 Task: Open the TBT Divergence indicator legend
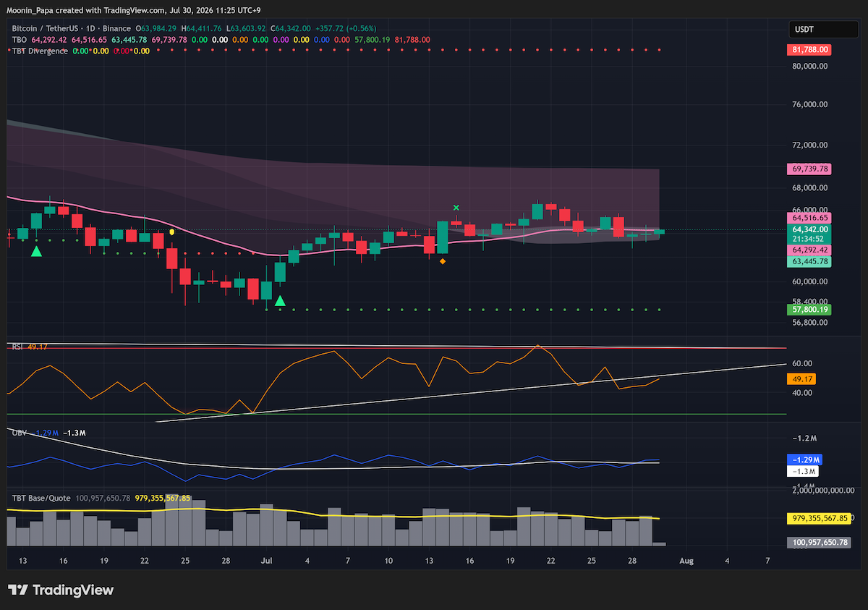pyautogui.click(x=40, y=51)
